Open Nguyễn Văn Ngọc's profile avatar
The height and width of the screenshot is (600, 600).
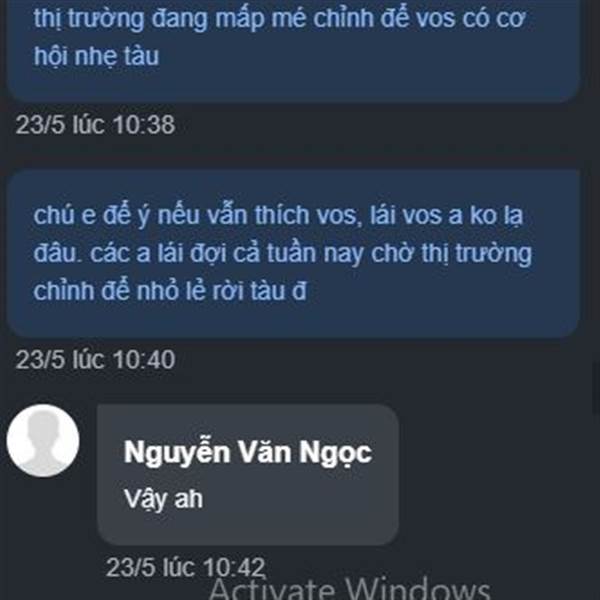43,440
